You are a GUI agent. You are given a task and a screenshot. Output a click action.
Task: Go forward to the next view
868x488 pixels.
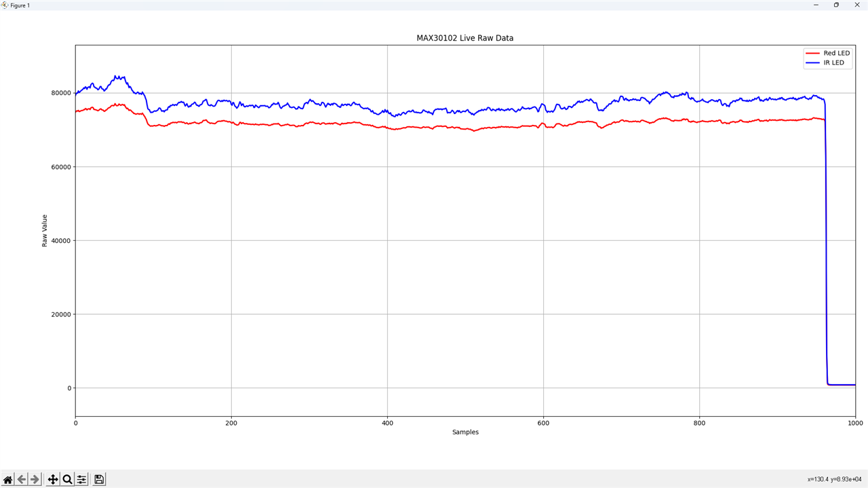pyautogui.click(x=35, y=479)
